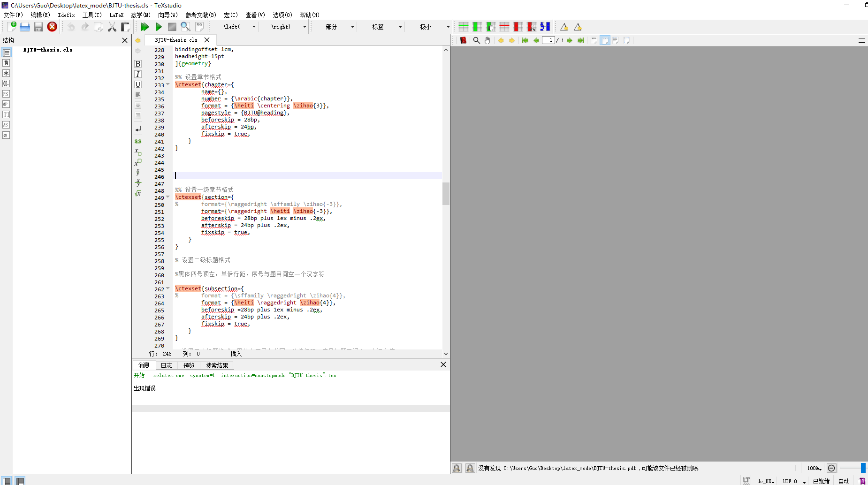
Task: Click the page number field in the PDF toolbar
Action: point(549,40)
